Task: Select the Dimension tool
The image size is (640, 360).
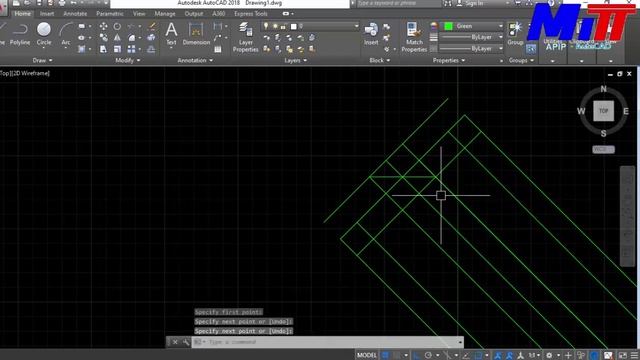Action: pyautogui.click(x=196, y=33)
